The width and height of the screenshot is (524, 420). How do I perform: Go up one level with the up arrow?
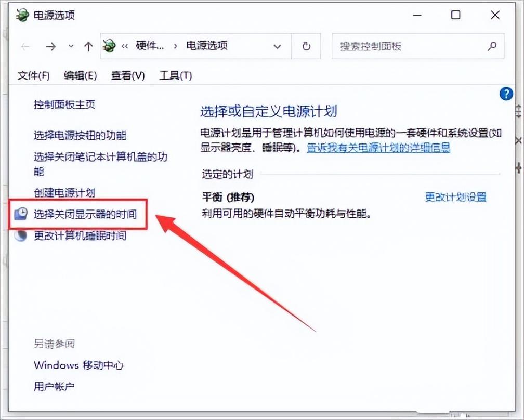pyautogui.click(x=88, y=46)
